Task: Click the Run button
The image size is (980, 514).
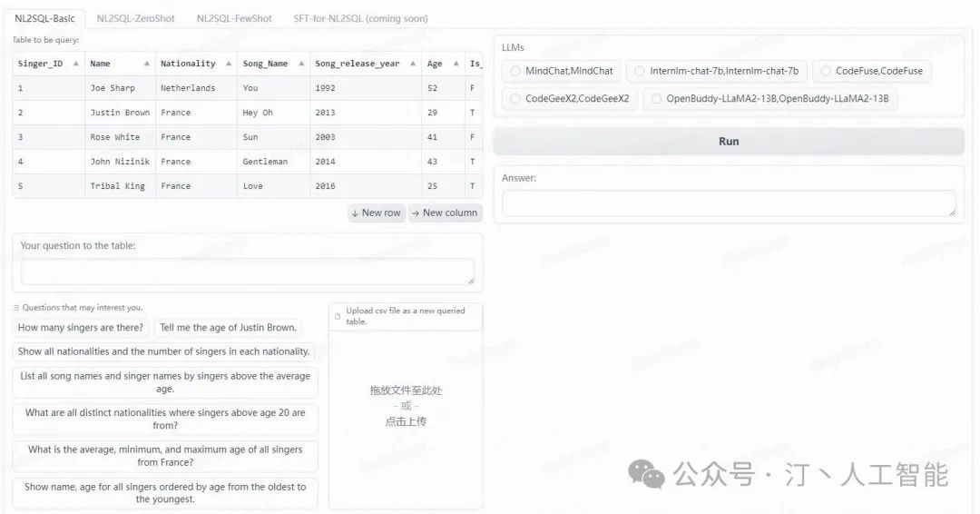Action: (x=729, y=142)
